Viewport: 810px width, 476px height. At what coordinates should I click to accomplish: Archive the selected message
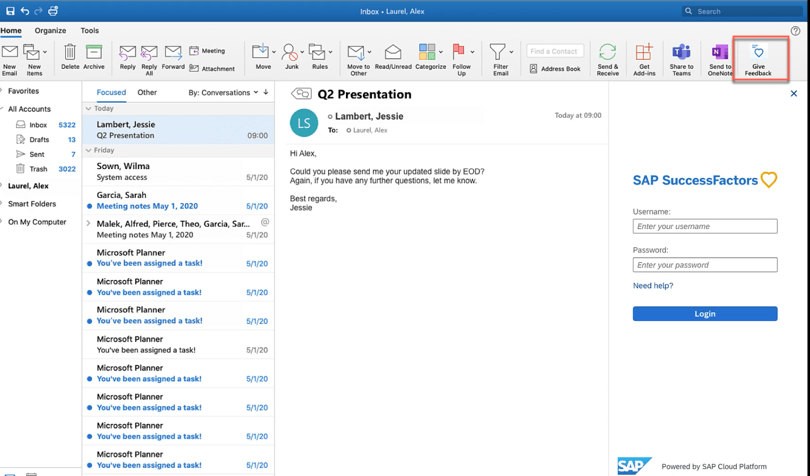94,58
